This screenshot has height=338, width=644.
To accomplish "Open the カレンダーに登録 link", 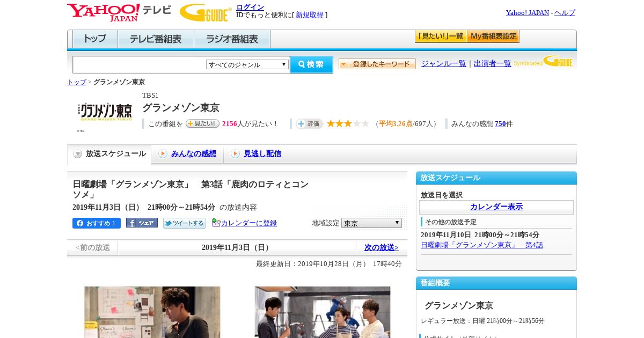I will click(x=249, y=223).
